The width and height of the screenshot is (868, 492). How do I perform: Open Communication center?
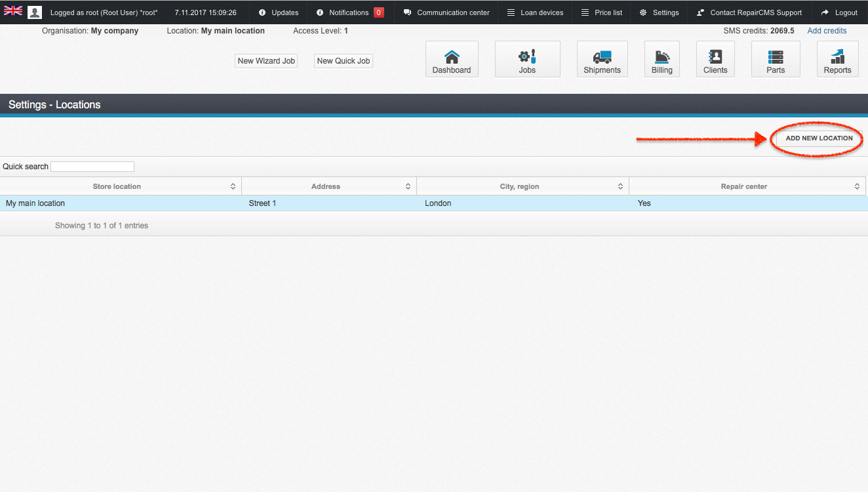tap(446, 12)
